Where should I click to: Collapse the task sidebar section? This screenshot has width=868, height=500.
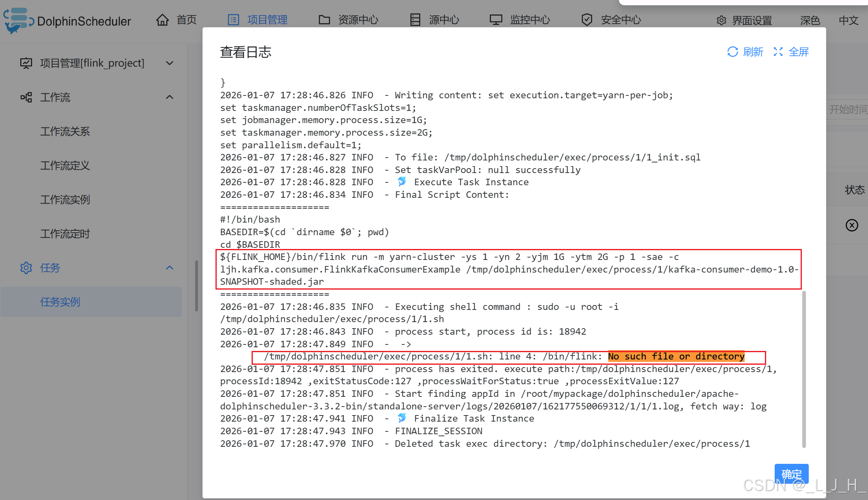point(170,268)
